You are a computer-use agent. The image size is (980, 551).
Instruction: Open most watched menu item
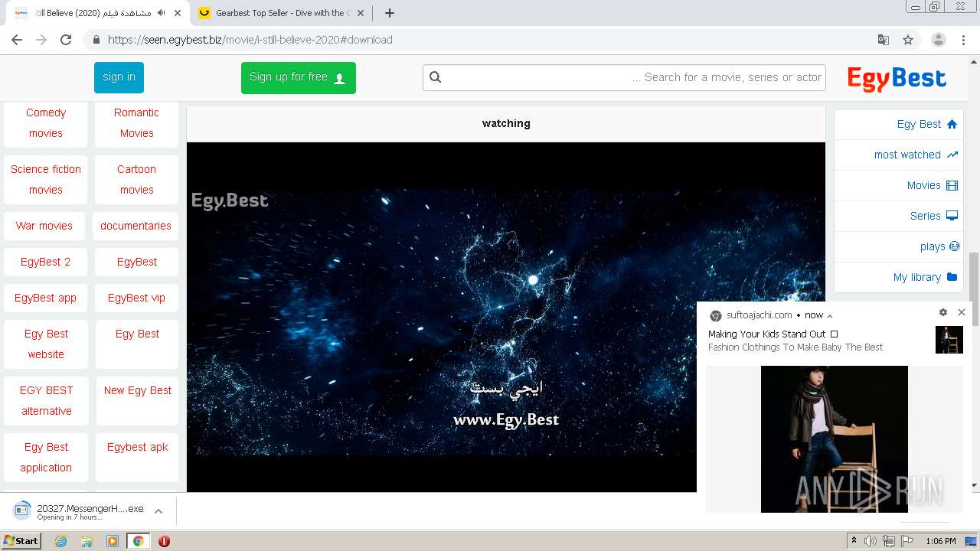click(x=899, y=155)
